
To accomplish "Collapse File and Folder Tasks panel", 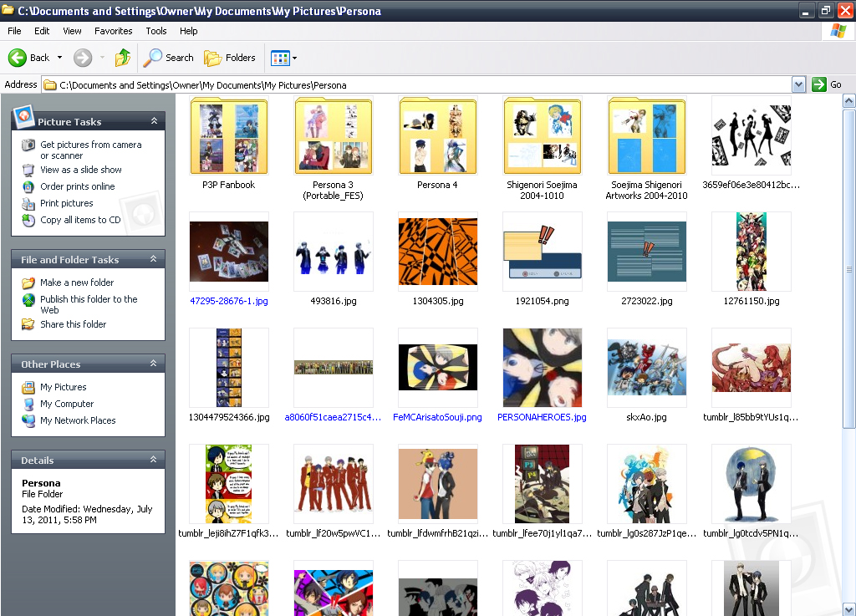I will point(154,259).
